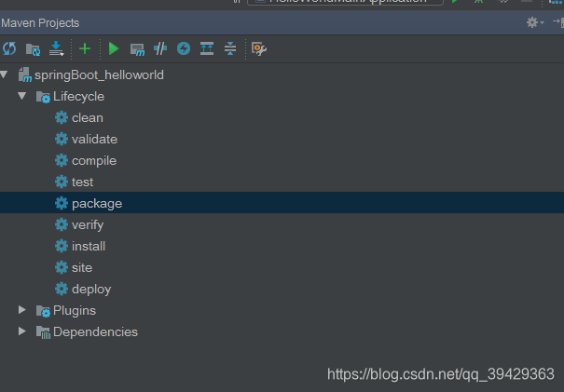Show dependencies diagram icon
Screen dimensions: 564x392
click(207, 48)
